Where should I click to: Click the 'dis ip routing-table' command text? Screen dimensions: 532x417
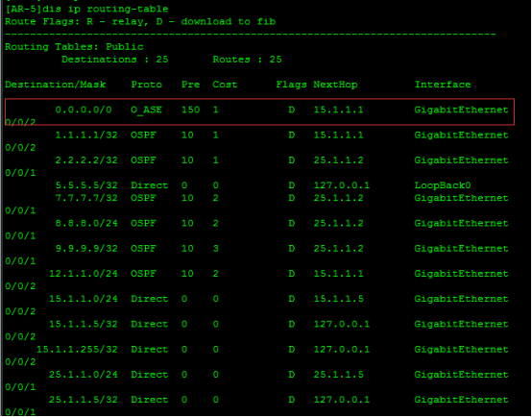point(106,9)
